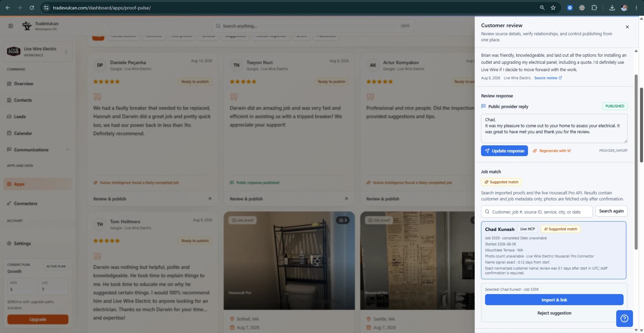Edit the public provider reply text box

pos(554,129)
